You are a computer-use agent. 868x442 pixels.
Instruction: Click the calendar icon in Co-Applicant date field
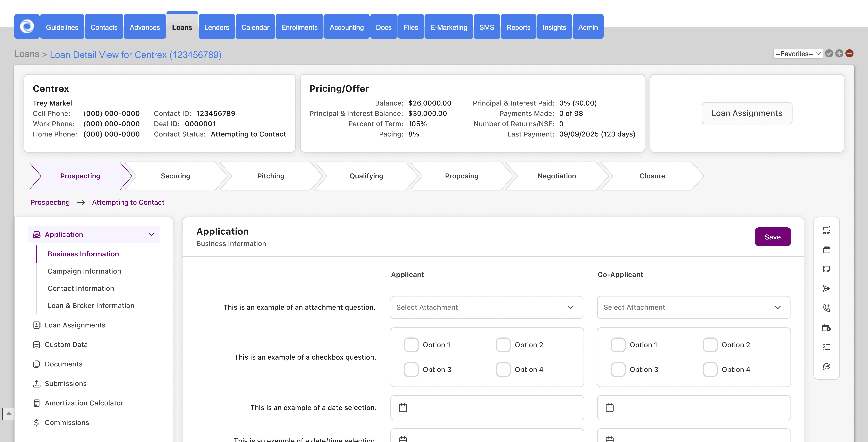(x=610, y=408)
